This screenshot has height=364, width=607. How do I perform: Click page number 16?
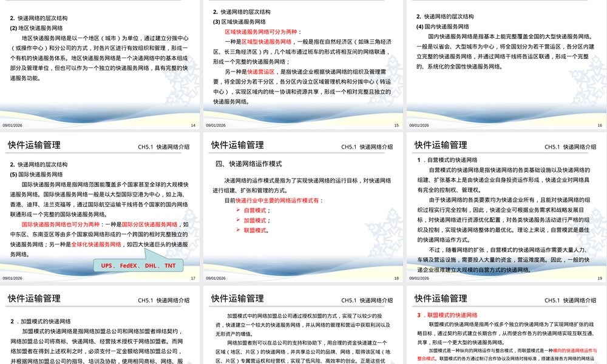600,126
